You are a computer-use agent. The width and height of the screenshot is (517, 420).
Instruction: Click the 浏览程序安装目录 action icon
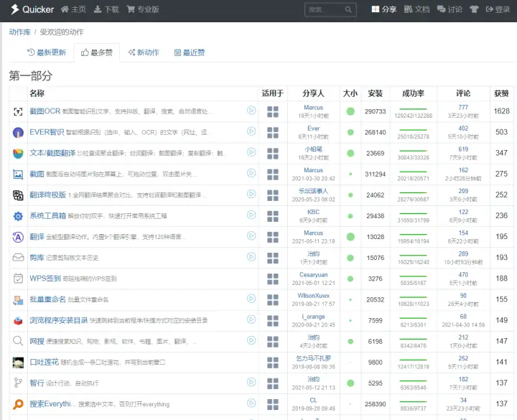point(18,320)
